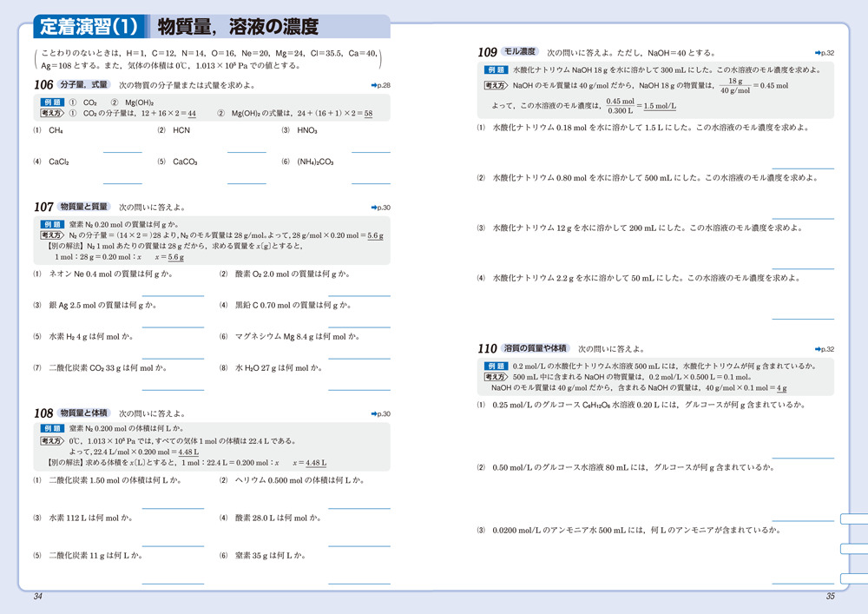Click the p.32 reference arrow for question 109
Viewport: 868px width, 614px height.
(824, 53)
